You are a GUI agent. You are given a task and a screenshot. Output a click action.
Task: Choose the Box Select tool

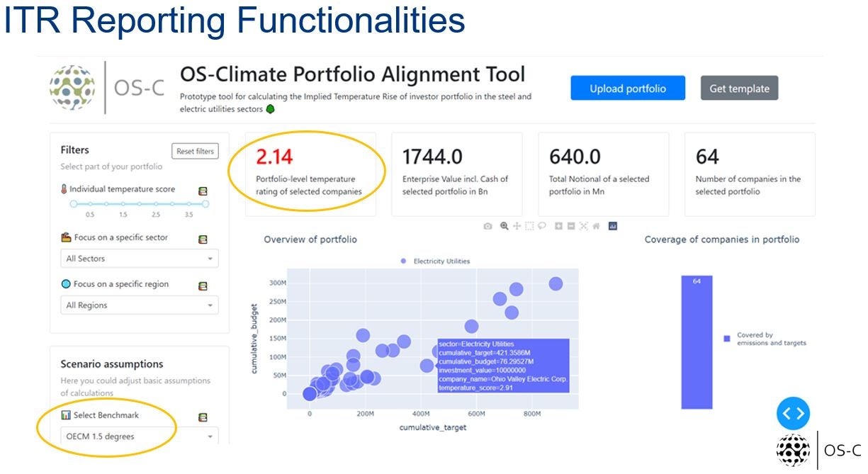[529, 226]
